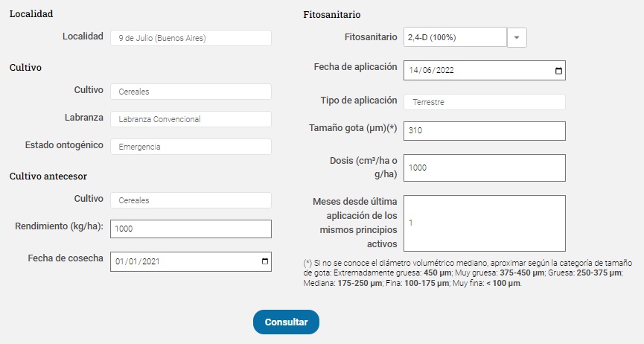This screenshot has width=644, height=344.
Task: Click the Tamaño gota (µm)(*) label
Action: point(353,128)
